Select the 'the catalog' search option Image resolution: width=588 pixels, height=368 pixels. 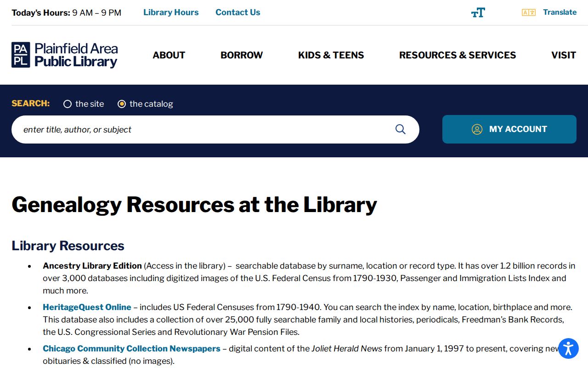122,104
